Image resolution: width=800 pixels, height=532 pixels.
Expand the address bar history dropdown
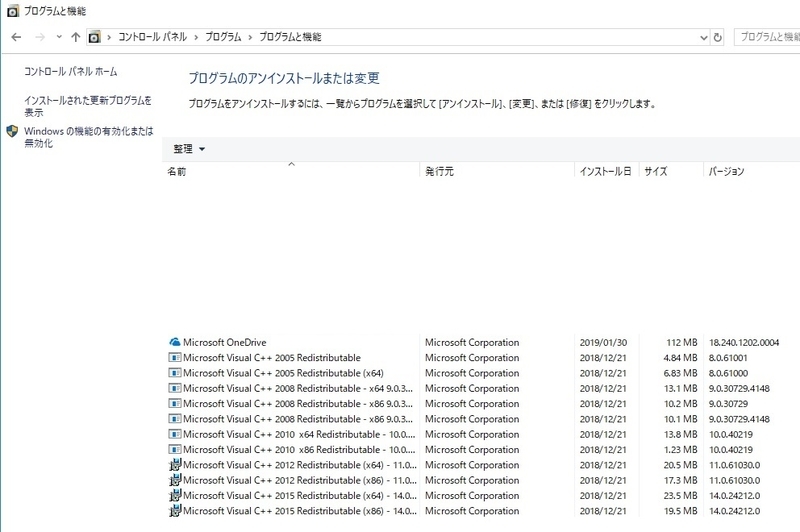(x=704, y=37)
